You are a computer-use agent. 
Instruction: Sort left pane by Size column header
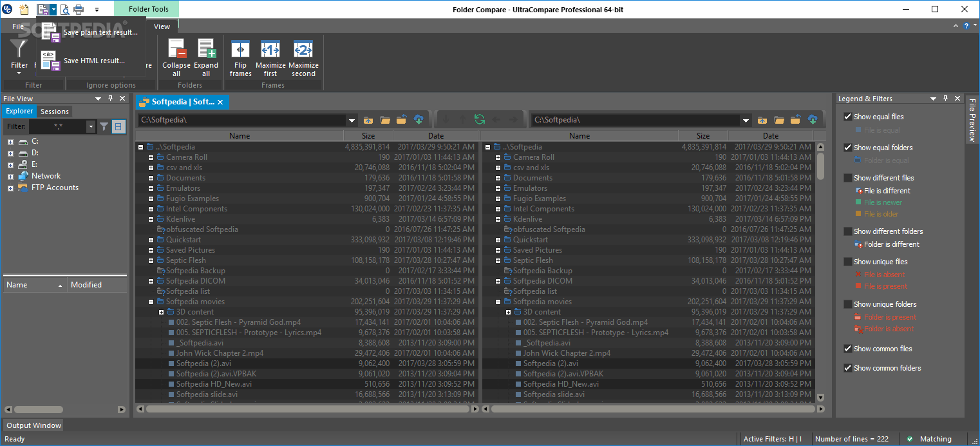368,136
